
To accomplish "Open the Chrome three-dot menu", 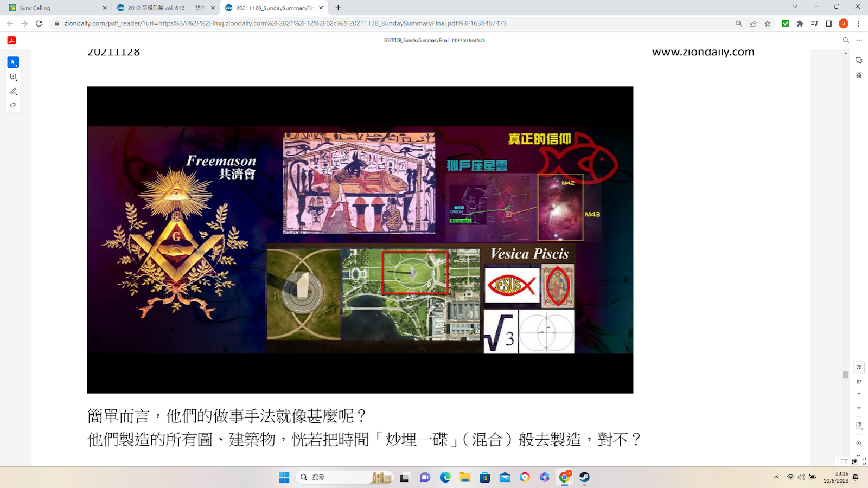I will tap(858, 23).
